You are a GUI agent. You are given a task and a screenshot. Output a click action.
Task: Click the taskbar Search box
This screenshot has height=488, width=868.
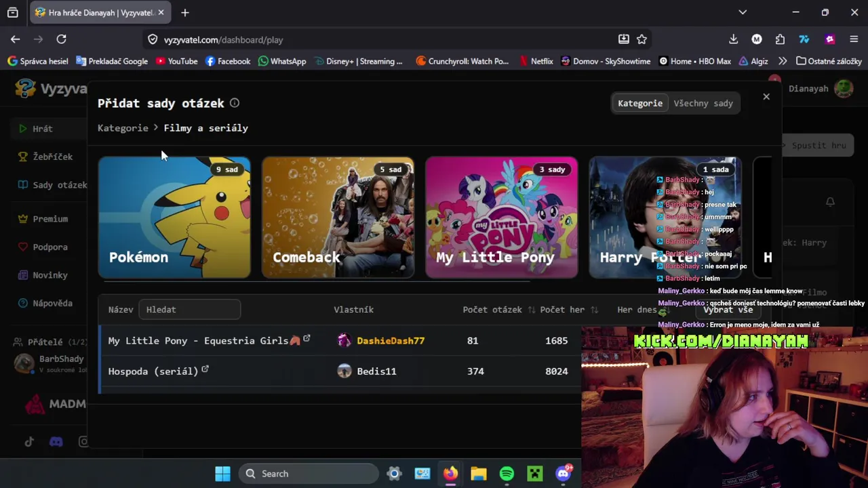(309, 474)
